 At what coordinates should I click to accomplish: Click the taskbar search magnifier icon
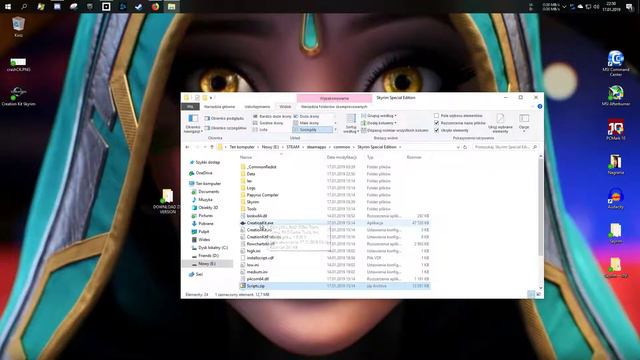pyautogui.click(x=24, y=7)
